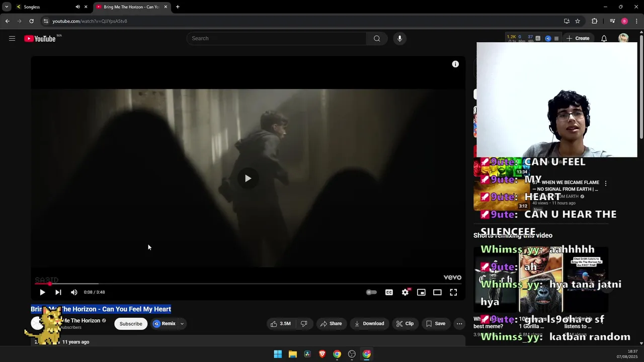Viewport: 644px width, 362px height.
Task: Open options for When We Became Flame video
Action: [x=606, y=184]
